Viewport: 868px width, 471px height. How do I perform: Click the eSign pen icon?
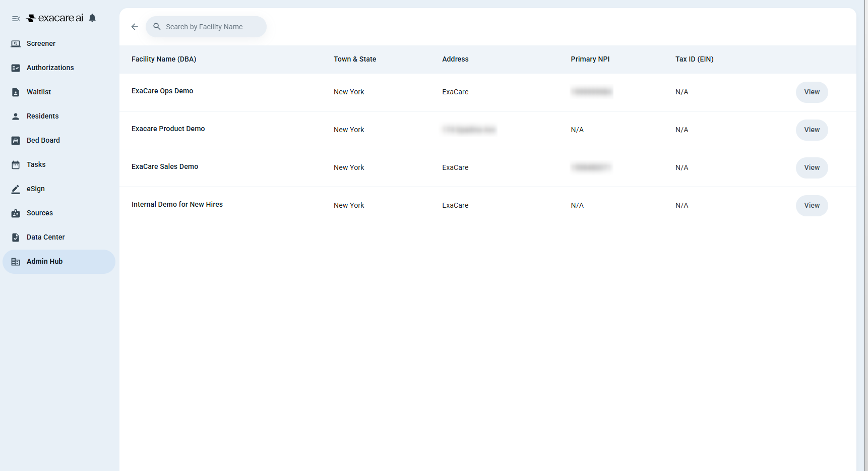(16, 189)
